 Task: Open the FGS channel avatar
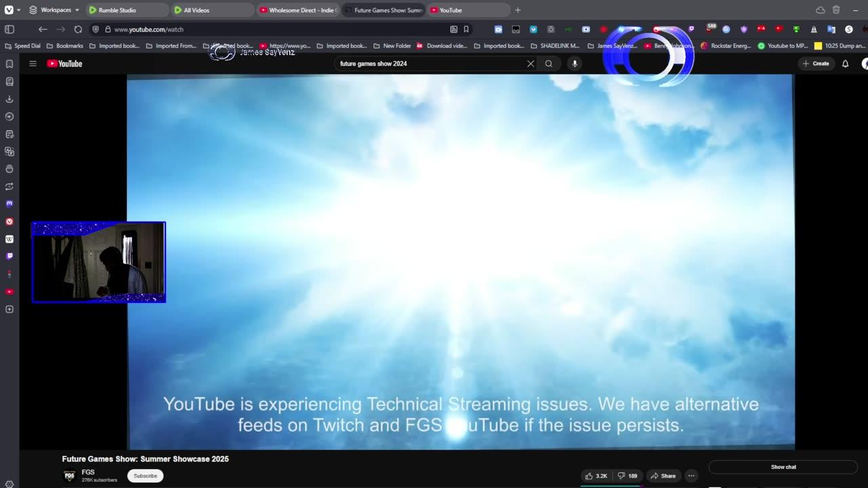click(69, 476)
